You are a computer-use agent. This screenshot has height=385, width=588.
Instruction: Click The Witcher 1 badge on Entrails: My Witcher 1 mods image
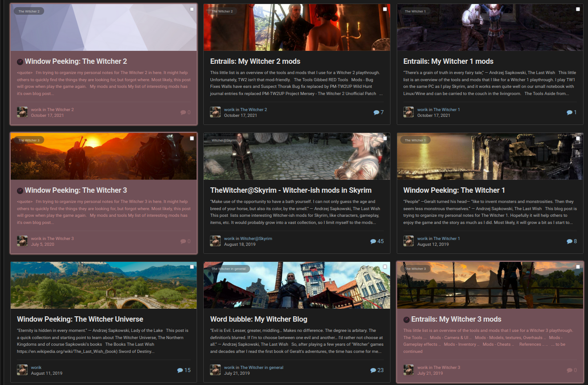coord(415,11)
